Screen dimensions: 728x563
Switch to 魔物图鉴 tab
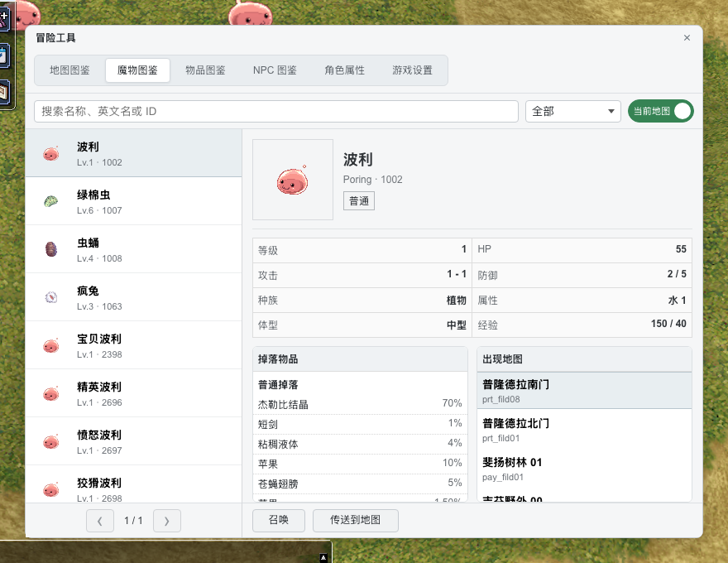pyautogui.click(x=137, y=70)
